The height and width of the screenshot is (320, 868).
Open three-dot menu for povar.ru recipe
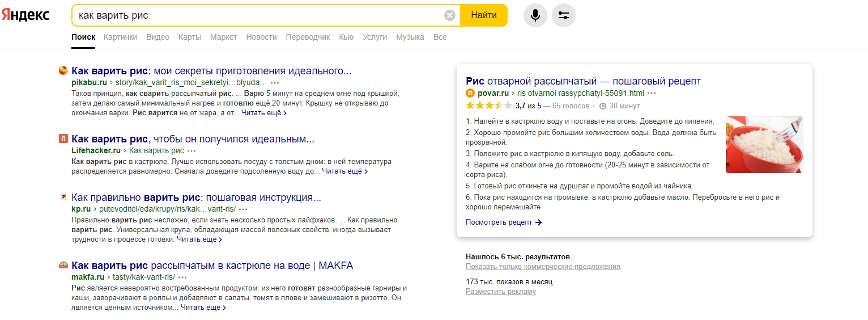coord(652,94)
